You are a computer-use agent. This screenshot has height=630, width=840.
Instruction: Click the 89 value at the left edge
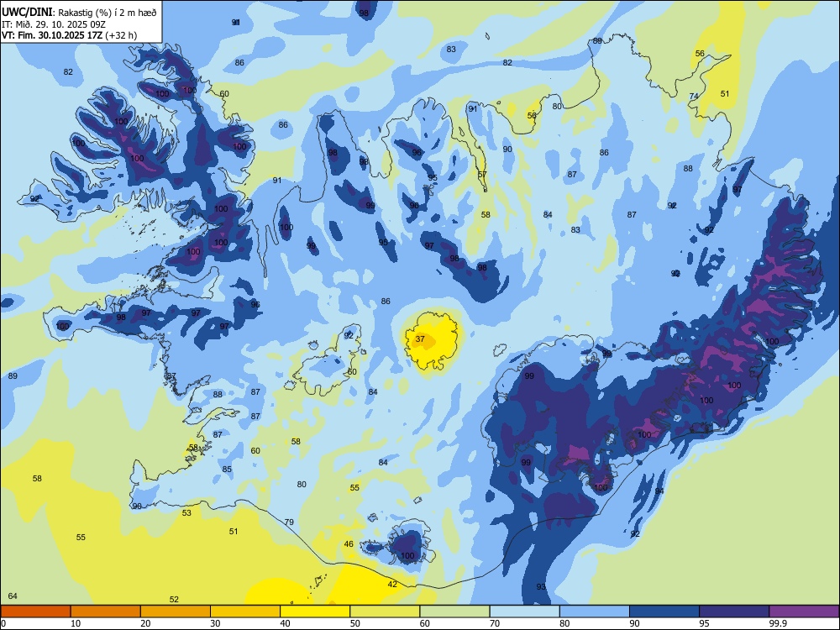click(13, 375)
